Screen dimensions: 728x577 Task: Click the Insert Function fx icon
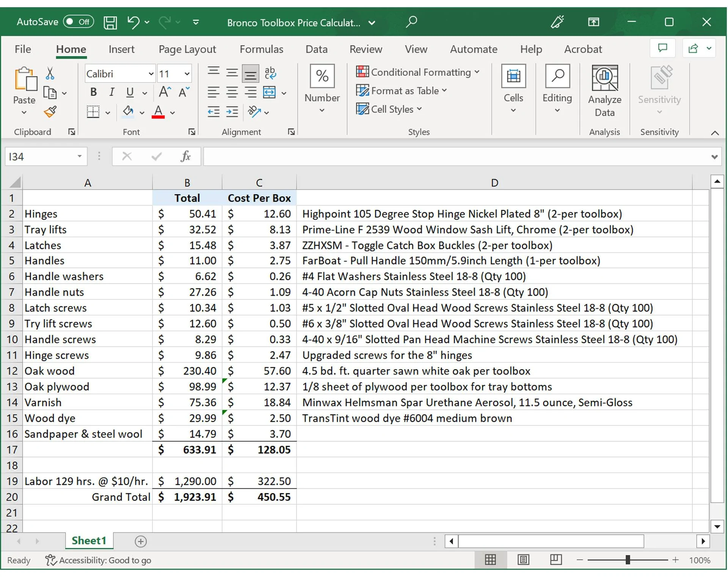[185, 156]
